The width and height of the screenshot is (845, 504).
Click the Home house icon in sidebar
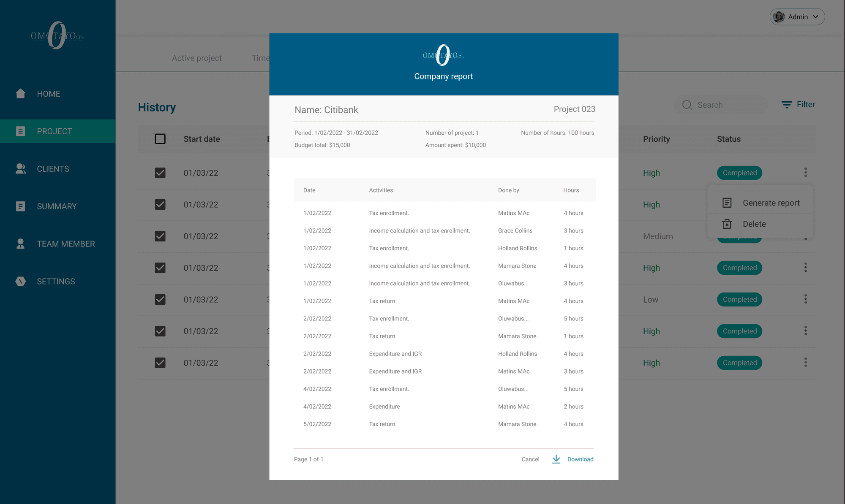pyautogui.click(x=20, y=93)
